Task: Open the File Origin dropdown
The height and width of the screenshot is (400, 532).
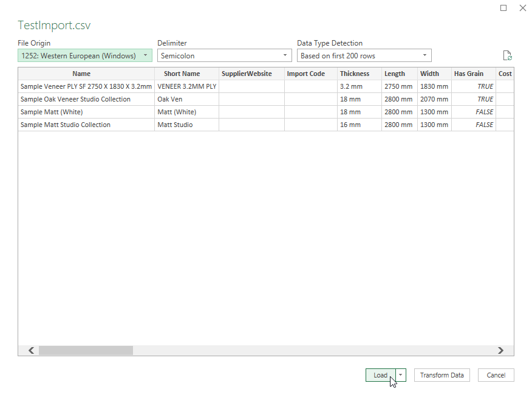Action: [x=85, y=56]
